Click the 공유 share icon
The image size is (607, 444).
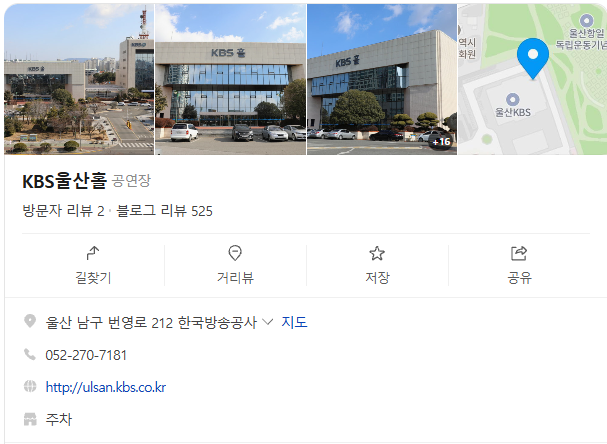pos(519,253)
